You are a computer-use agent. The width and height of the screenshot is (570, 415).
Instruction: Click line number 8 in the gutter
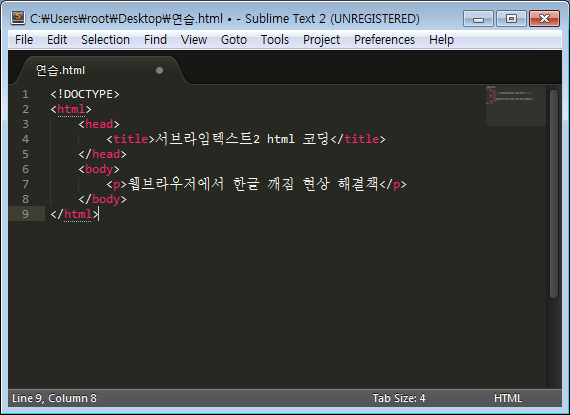tap(25, 199)
